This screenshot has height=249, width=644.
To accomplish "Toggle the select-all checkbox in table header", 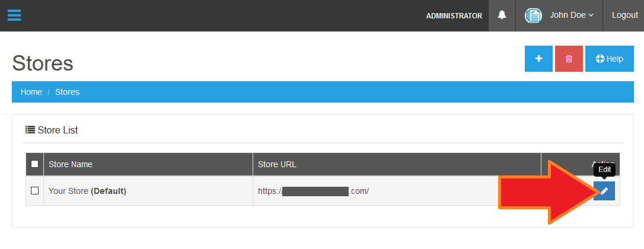I will coord(34,164).
